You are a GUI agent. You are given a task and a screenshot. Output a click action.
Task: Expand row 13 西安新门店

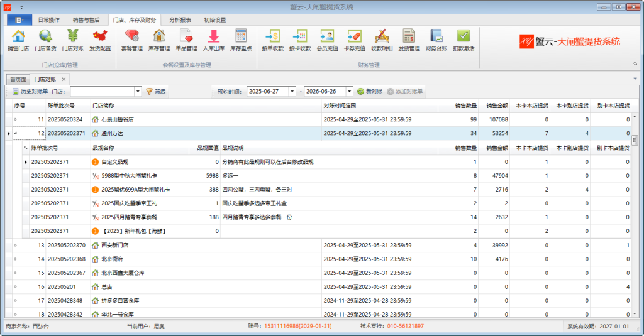16,246
